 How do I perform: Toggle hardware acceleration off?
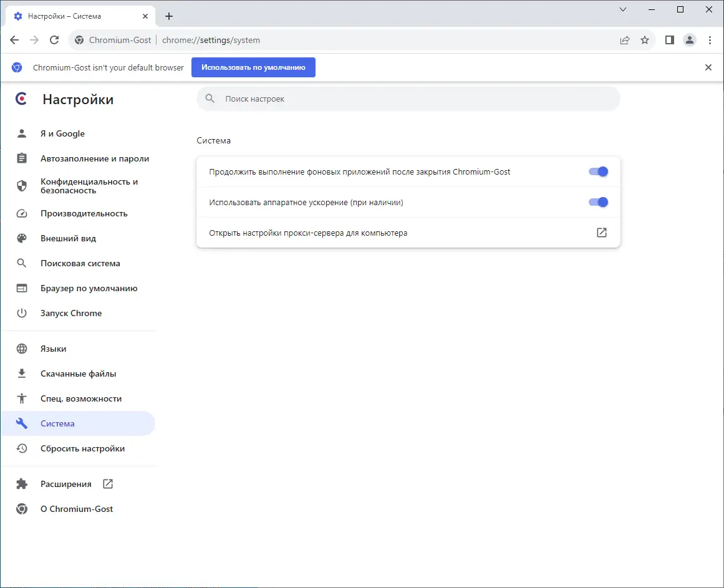(x=597, y=202)
